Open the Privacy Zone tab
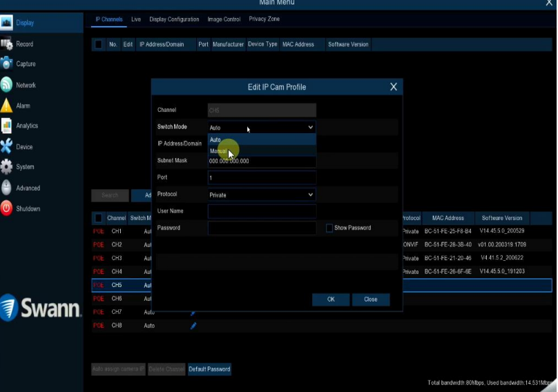 click(x=264, y=19)
